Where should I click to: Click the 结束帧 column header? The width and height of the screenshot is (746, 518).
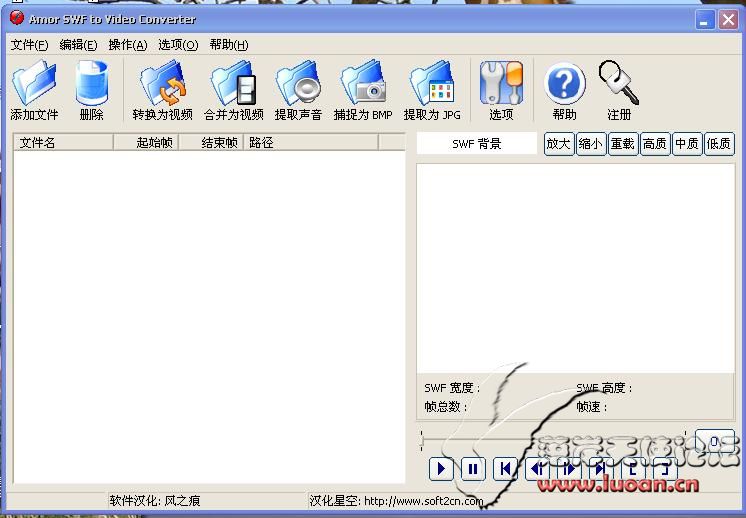211,143
